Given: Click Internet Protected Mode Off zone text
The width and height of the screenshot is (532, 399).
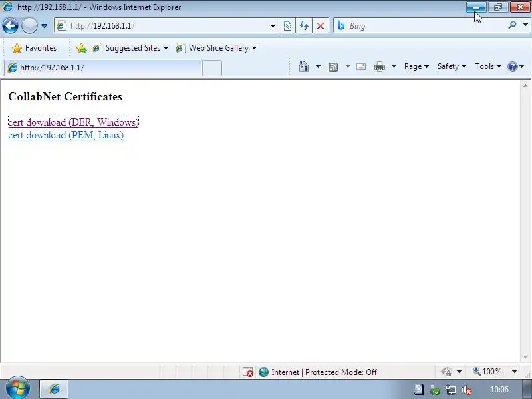Looking at the screenshot, I should pos(324,372).
